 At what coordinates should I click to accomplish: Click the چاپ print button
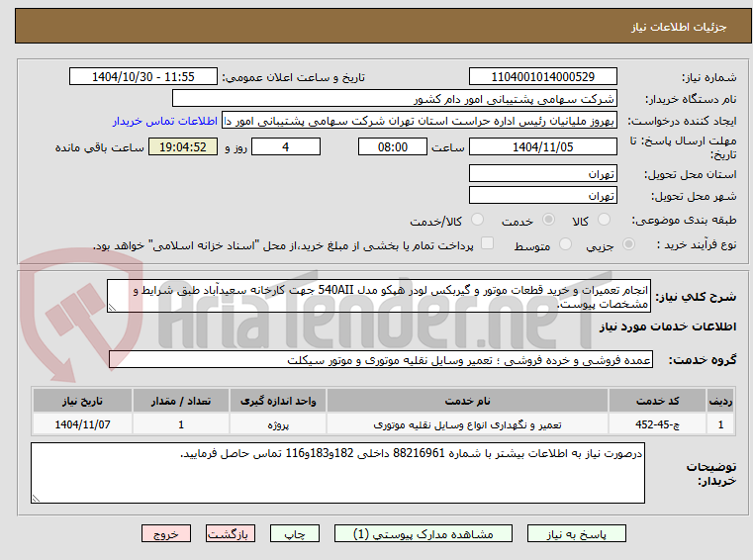pos(295,533)
